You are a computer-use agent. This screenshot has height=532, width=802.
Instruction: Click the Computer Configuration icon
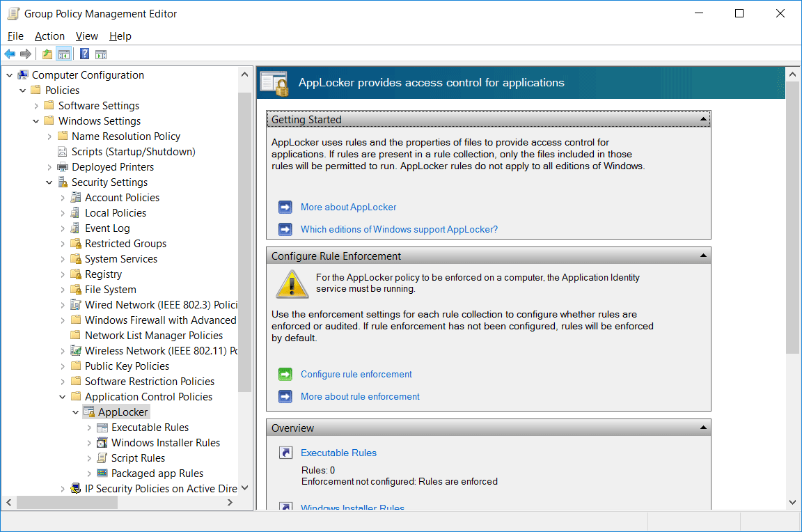pyautogui.click(x=23, y=75)
